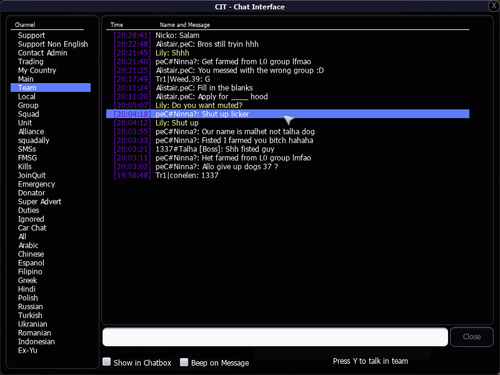Click the Close button
Viewport: 500px width, 375px height.
[472, 337]
